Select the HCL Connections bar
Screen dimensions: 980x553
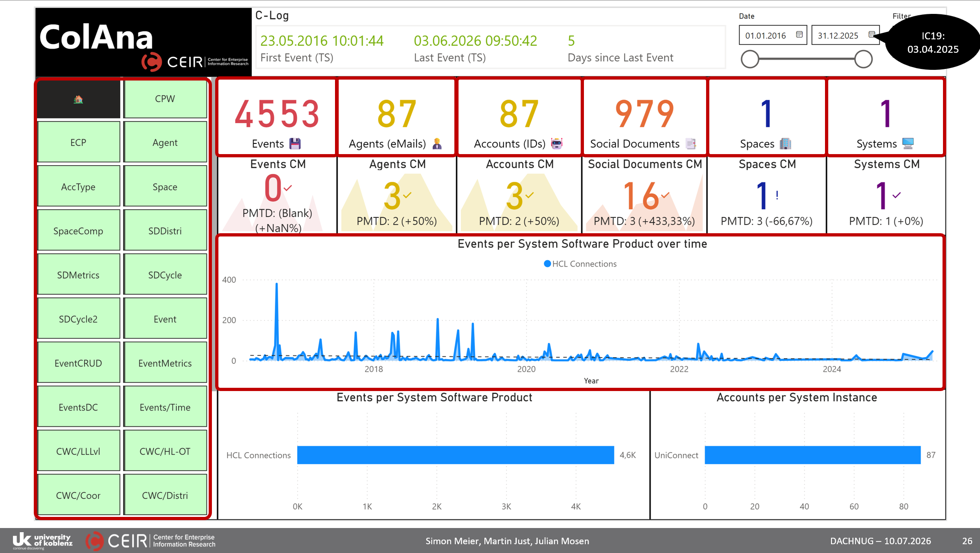456,455
